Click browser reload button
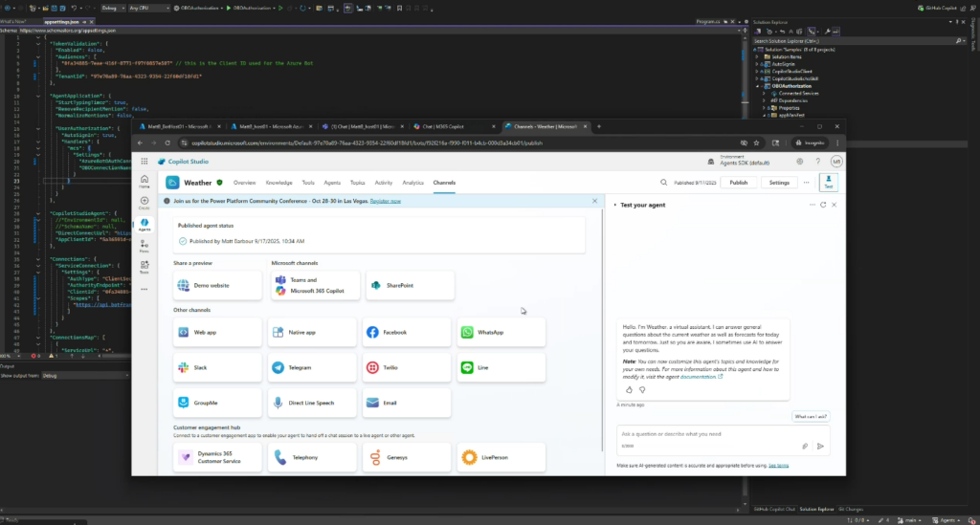The width and height of the screenshot is (980, 525). (x=167, y=142)
